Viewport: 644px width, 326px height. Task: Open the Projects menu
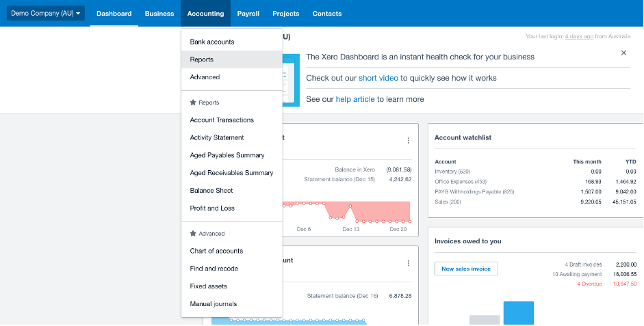pyautogui.click(x=286, y=14)
